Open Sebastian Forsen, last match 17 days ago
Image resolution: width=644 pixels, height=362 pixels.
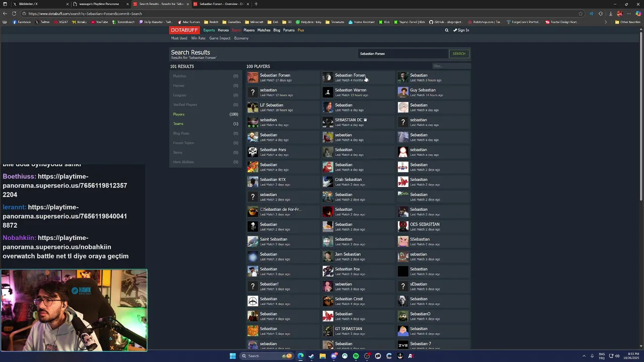tap(275, 75)
